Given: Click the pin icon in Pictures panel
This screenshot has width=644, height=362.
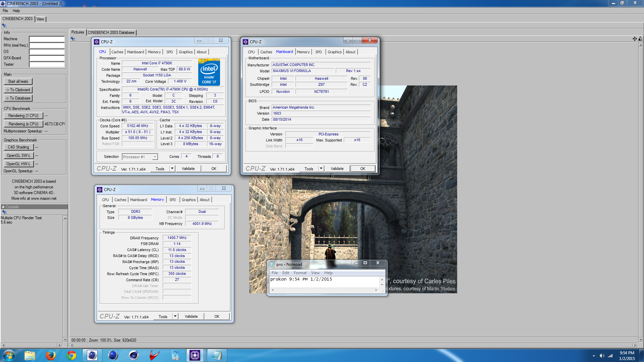Looking at the screenshot, I should tap(73, 39).
